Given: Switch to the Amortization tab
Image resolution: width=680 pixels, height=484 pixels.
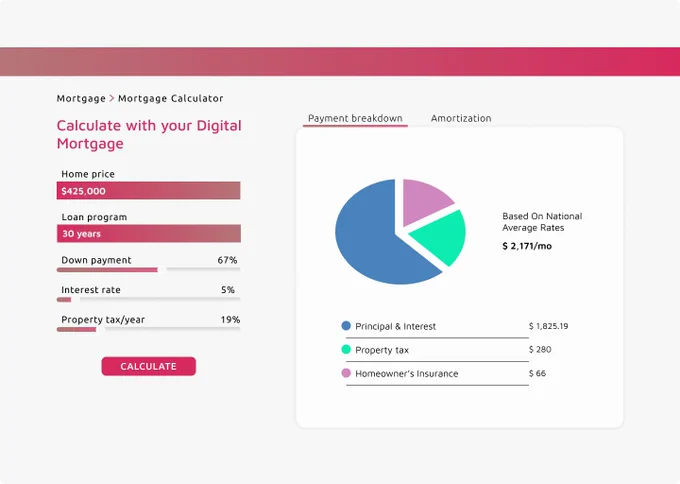Looking at the screenshot, I should (461, 118).
